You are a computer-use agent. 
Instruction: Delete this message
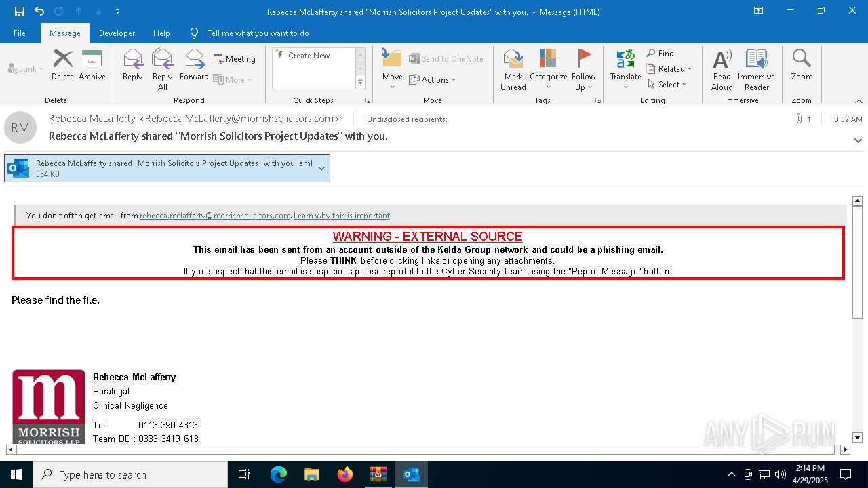coord(62,65)
